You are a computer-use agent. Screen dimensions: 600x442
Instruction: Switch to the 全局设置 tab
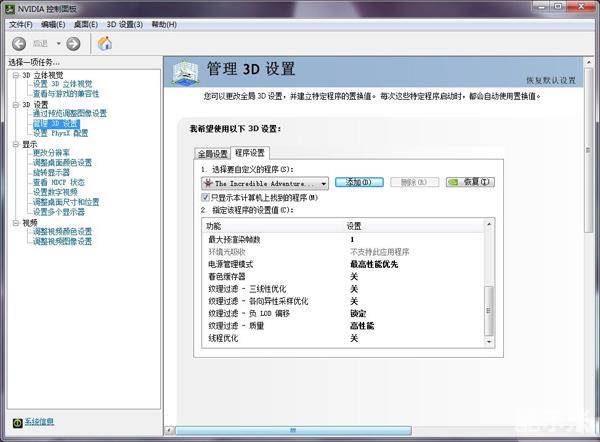tap(212, 153)
